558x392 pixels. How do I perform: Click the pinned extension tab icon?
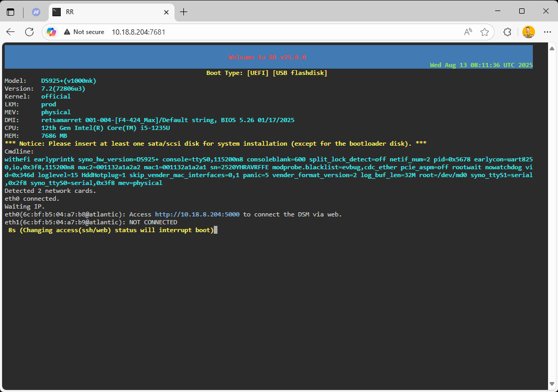click(x=36, y=12)
